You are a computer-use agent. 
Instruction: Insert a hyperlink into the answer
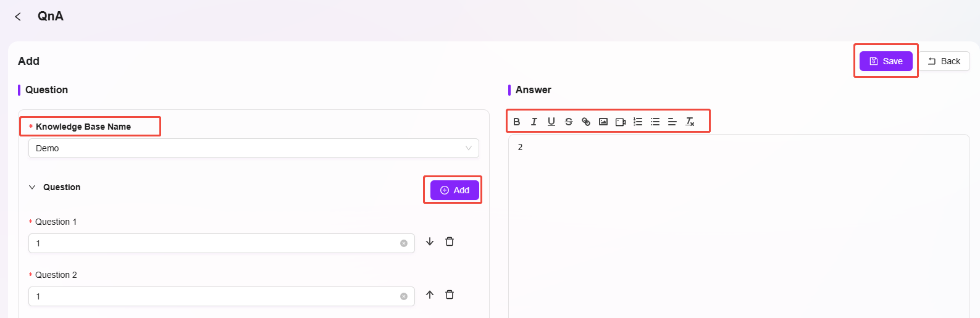[x=586, y=122]
